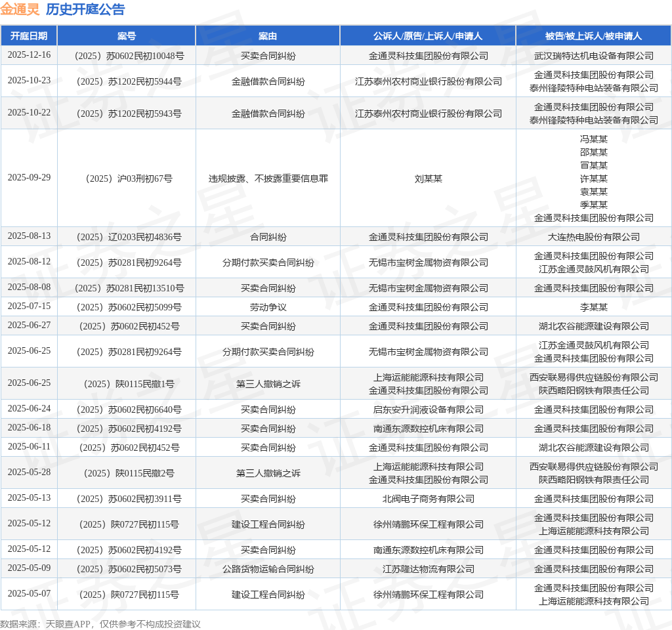Select the 金通灵 title text
The image size is (672, 630).
click(20, 9)
